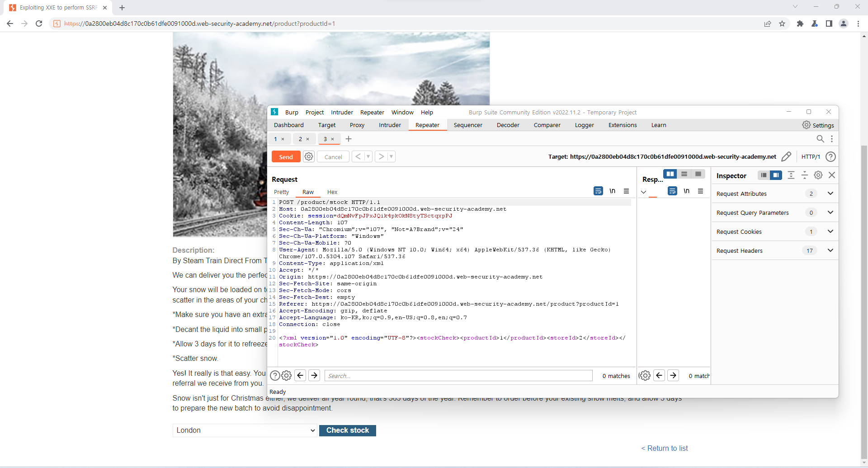Close the Inspector panel
868x468 pixels.
pyautogui.click(x=832, y=175)
